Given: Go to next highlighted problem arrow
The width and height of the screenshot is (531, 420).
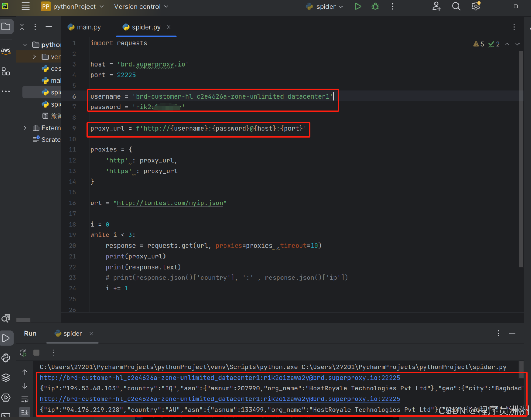Looking at the screenshot, I should click(517, 44).
